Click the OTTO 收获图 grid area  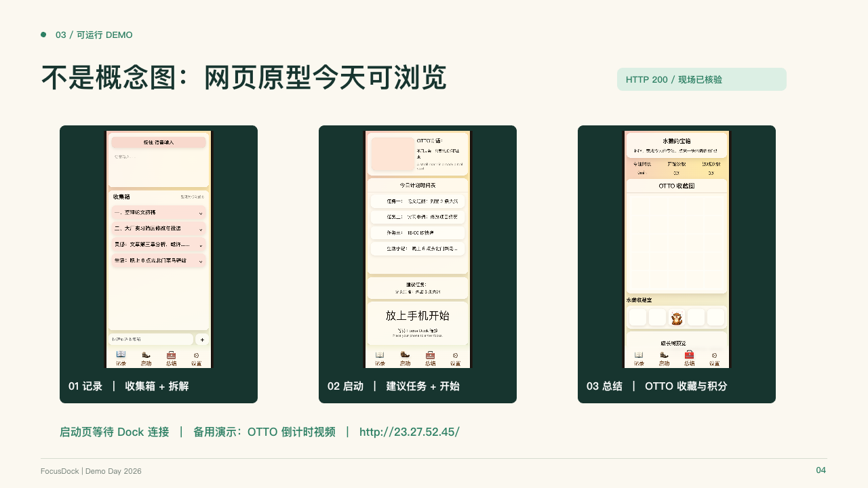point(677,242)
